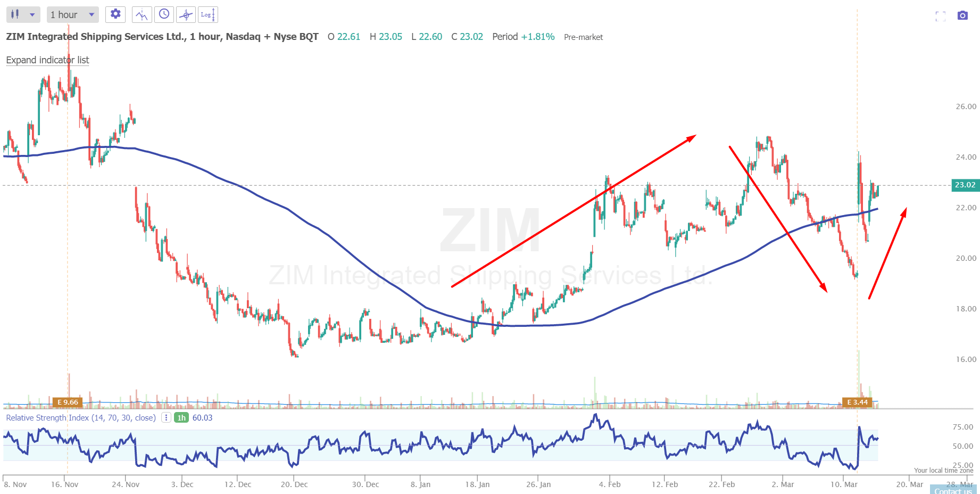Image resolution: width=980 pixels, height=494 pixels.
Task: Click the H 23.05 high price
Action: [386, 37]
